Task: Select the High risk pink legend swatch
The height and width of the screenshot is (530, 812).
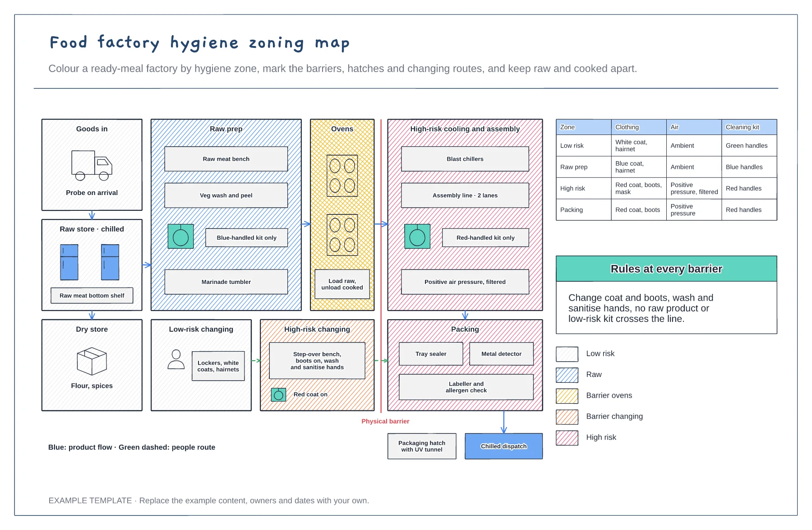Action: click(x=567, y=438)
